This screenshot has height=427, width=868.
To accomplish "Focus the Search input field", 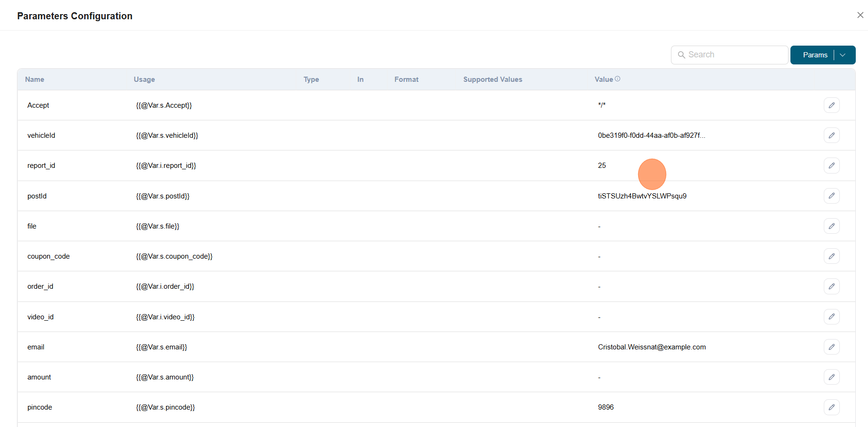I will [x=734, y=55].
